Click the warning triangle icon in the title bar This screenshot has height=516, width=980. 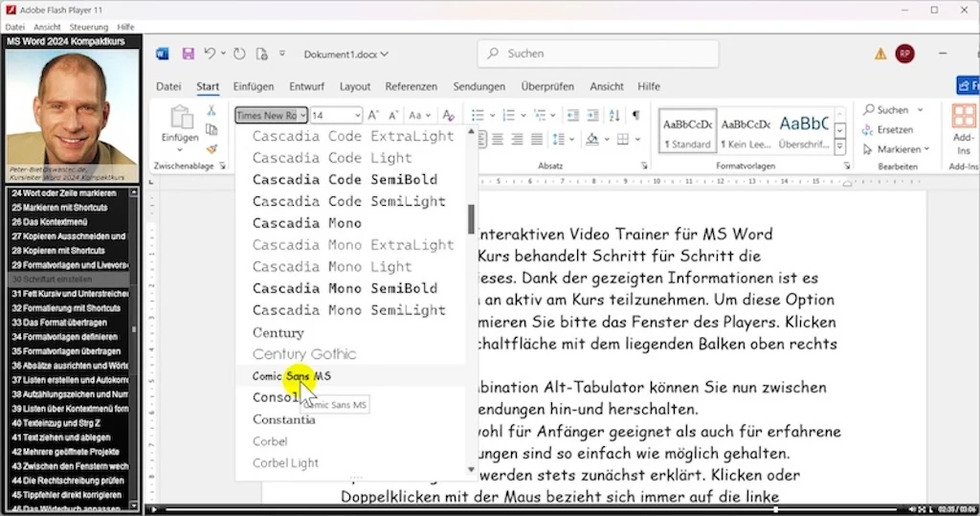pos(880,54)
